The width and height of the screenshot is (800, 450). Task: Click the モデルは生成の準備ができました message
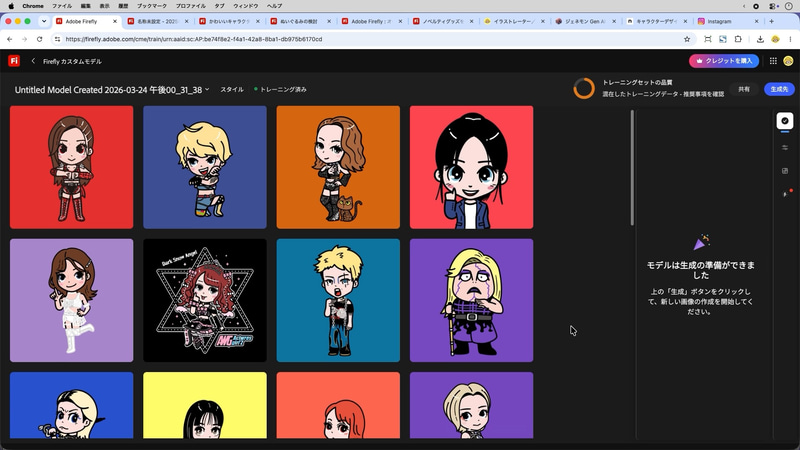(701, 270)
